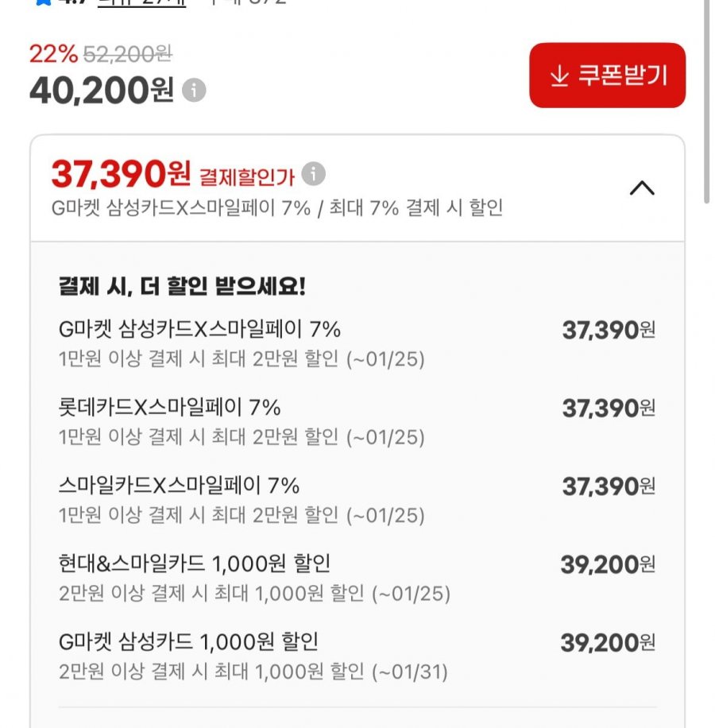Image resolution: width=715 pixels, height=728 pixels.
Task: Select 롯데카드X스마일페이 7% discount option
Action: click(x=170, y=407)
